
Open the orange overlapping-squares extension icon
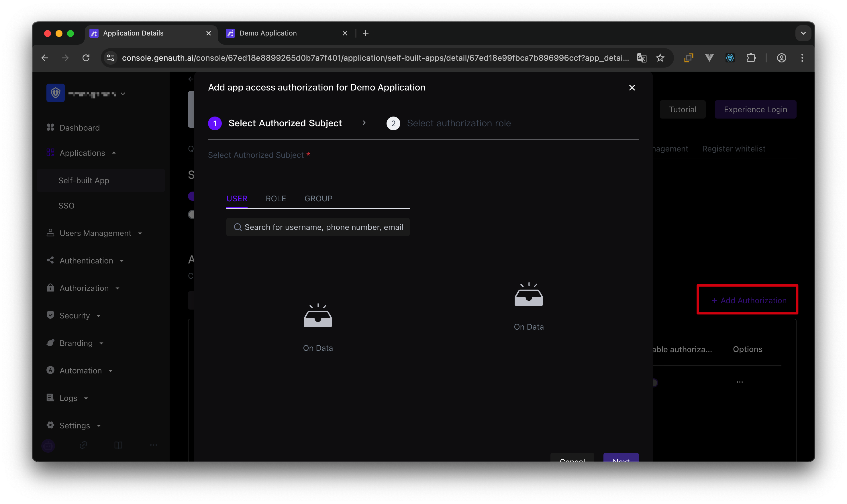click(x=688, y=58)
